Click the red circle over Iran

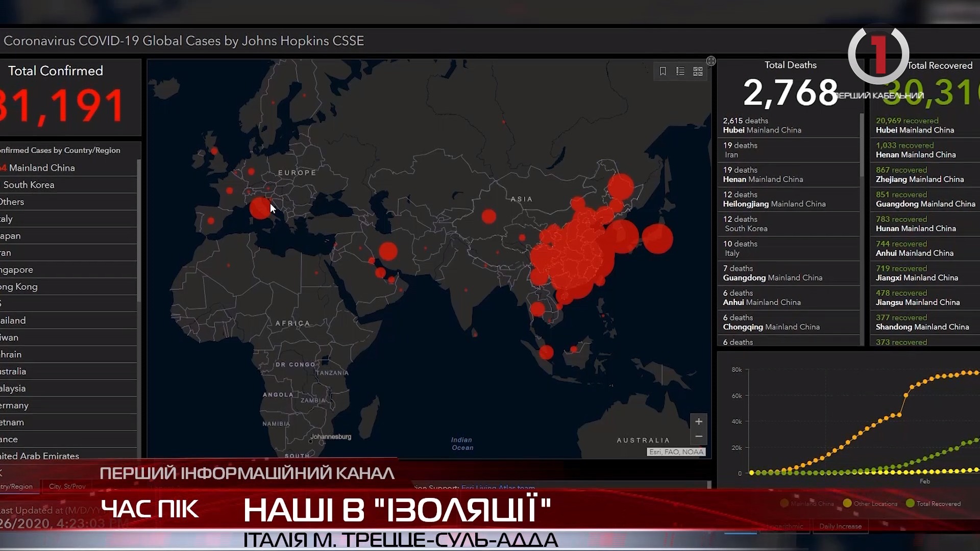pos(388,251)
